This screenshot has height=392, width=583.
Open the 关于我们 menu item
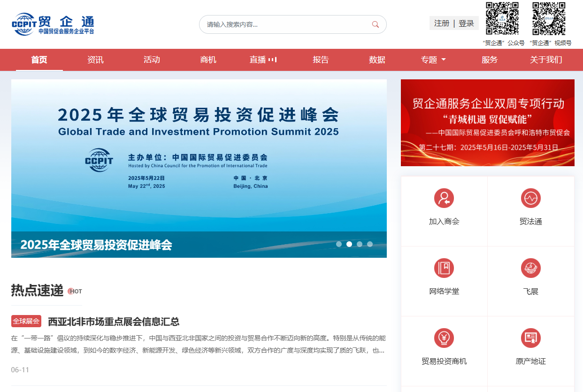[546, 60]
